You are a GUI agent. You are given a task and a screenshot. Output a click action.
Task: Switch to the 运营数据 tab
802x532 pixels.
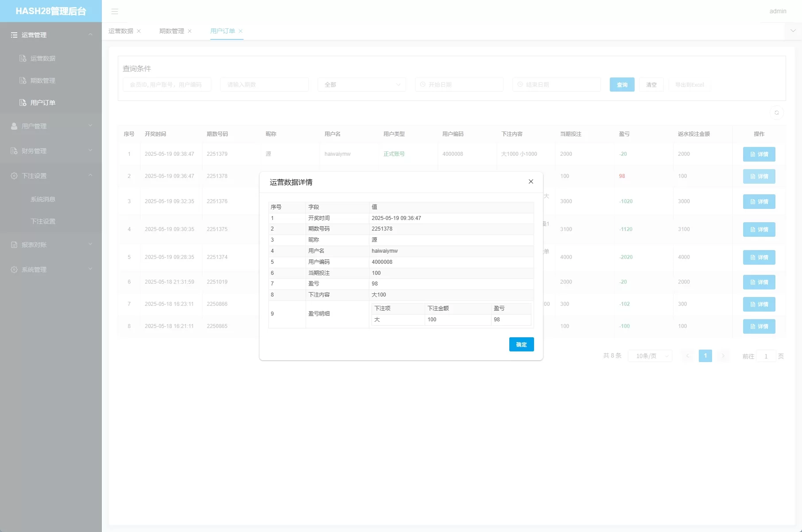[x=121, y=31]
